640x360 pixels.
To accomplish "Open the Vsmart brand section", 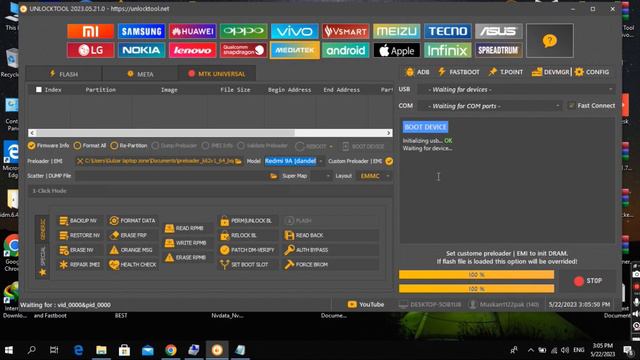I will coord(345,31).
